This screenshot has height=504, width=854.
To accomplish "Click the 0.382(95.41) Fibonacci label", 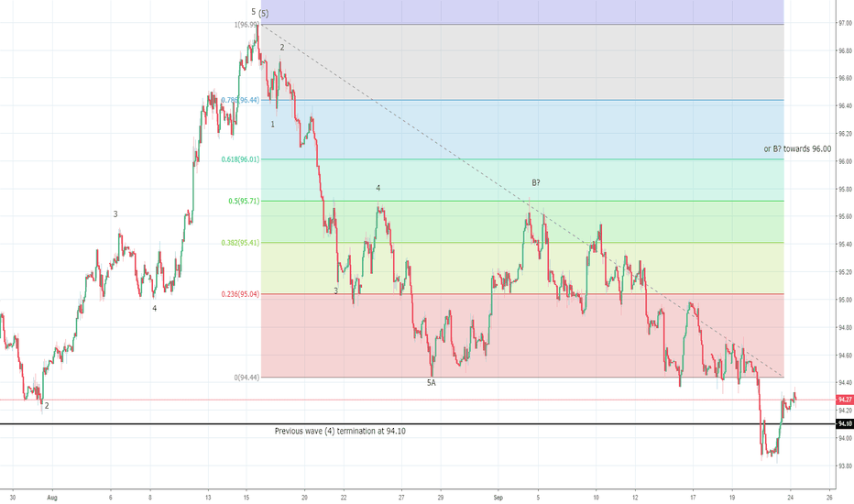I will pyautogui.click(x=240, y=243).
